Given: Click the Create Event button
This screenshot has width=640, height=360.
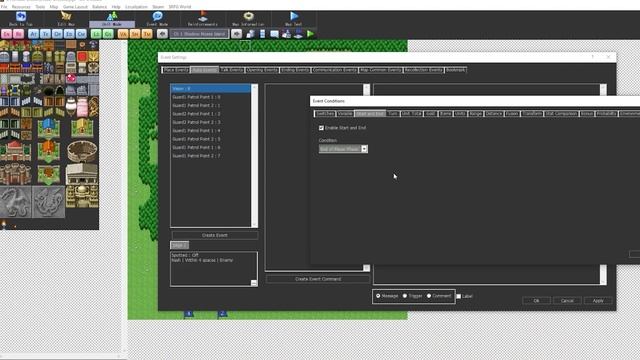Looking at the screenshot, I should (x=215, y=236).
